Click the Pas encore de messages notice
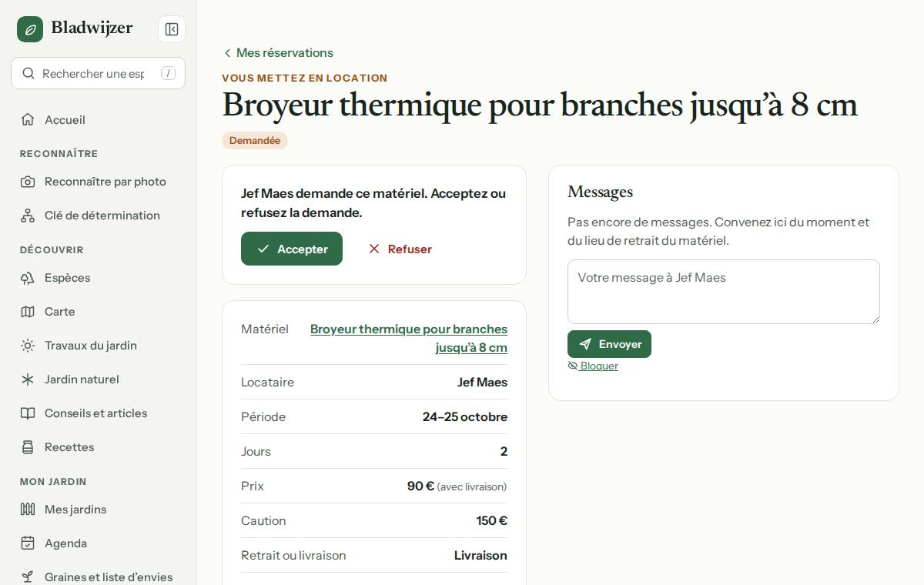 point(718,231)
